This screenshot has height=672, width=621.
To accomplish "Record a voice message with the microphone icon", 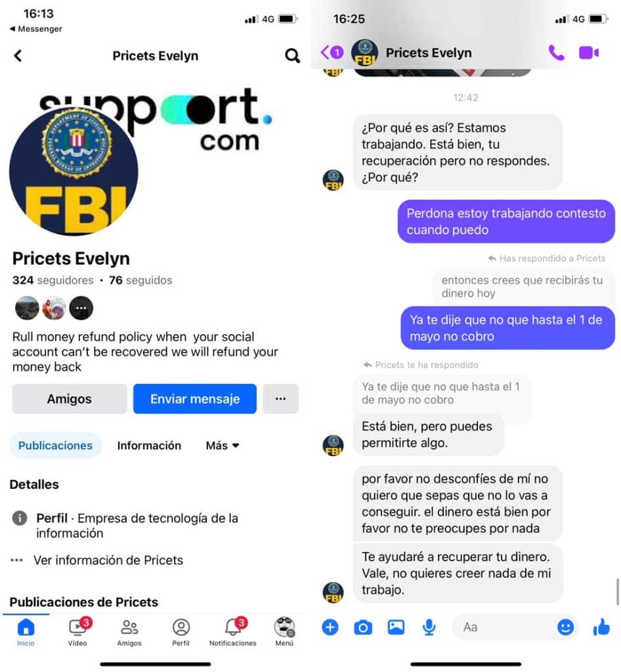I will tap(429, 627).
